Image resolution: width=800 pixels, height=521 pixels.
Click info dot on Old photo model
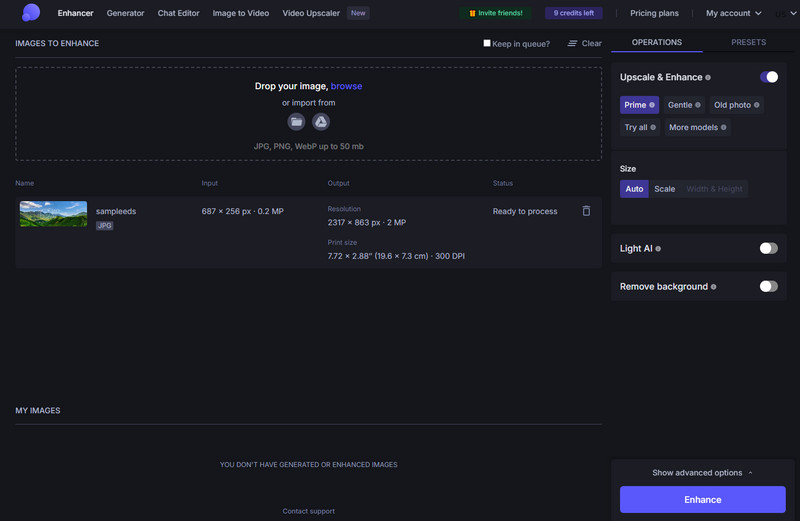pyautogui.click(x=757, y=105)
